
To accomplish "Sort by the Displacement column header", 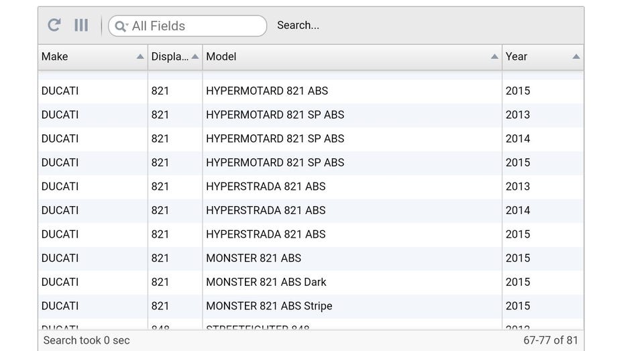I will point(169,56).
